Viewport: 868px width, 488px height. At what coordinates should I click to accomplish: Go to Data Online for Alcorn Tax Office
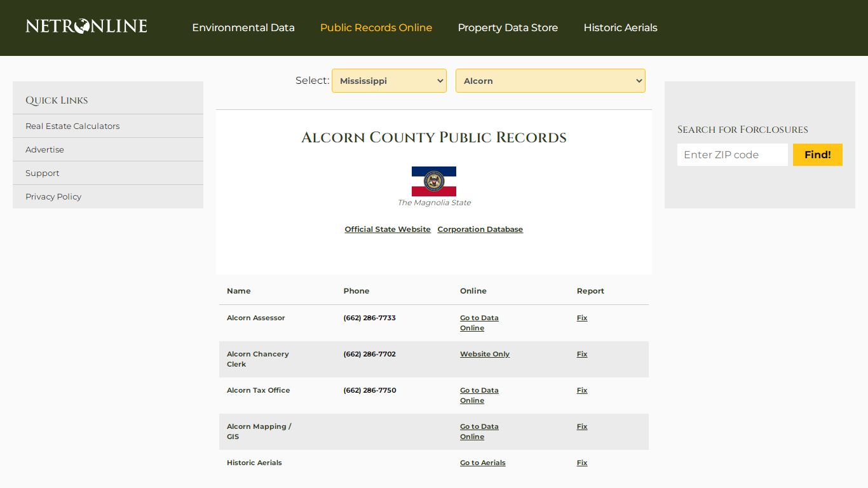479,395
